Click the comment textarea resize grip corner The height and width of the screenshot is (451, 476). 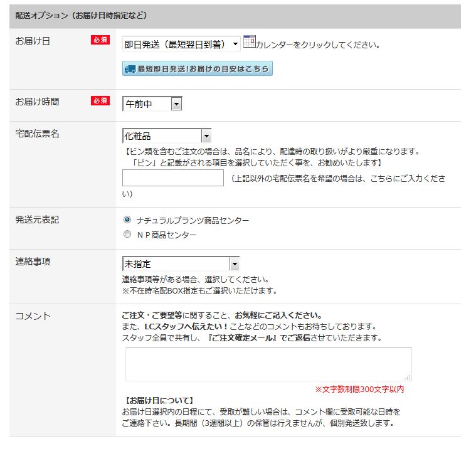point(408,377)
